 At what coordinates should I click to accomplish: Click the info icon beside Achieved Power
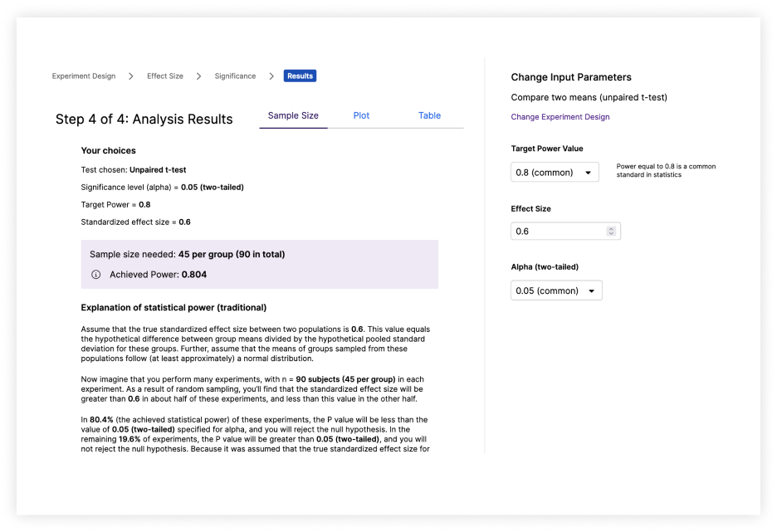coord(95,274)
